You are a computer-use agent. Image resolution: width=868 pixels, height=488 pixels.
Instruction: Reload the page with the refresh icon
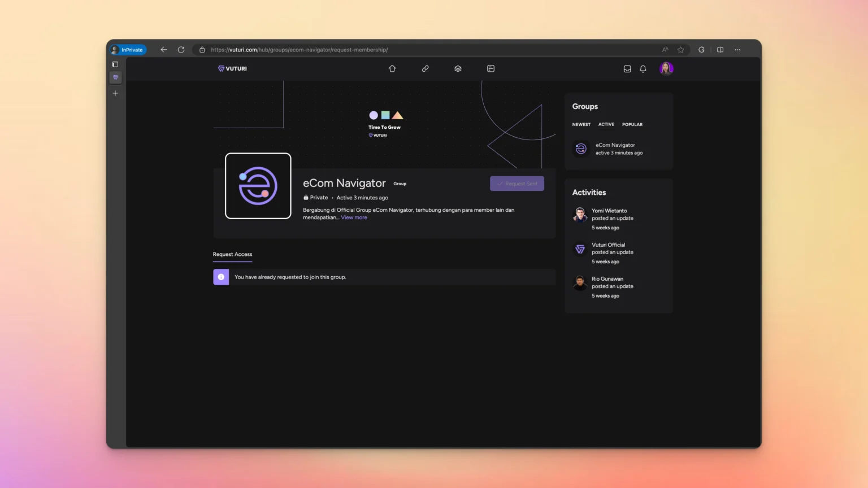click(x=181, y=50)
